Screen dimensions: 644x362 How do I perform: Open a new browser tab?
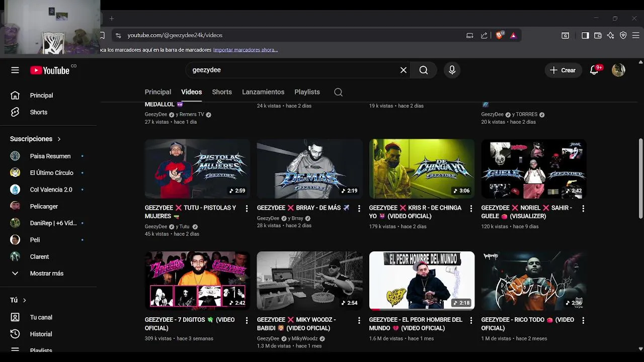click(112, 19)
